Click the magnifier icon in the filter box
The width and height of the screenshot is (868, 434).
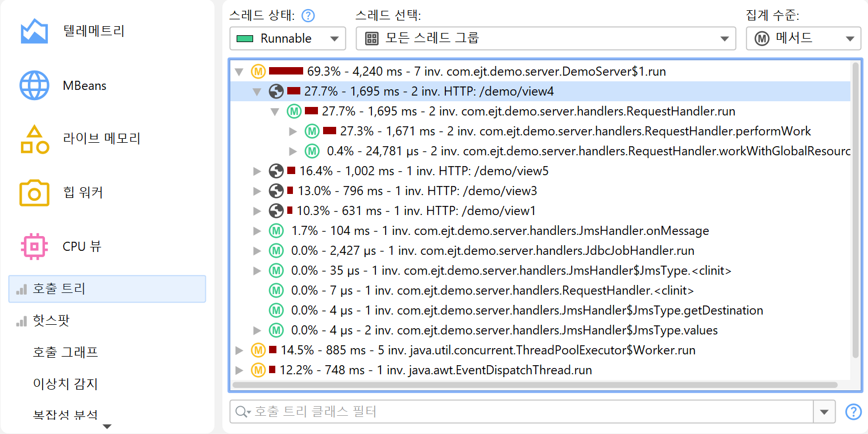242,412
